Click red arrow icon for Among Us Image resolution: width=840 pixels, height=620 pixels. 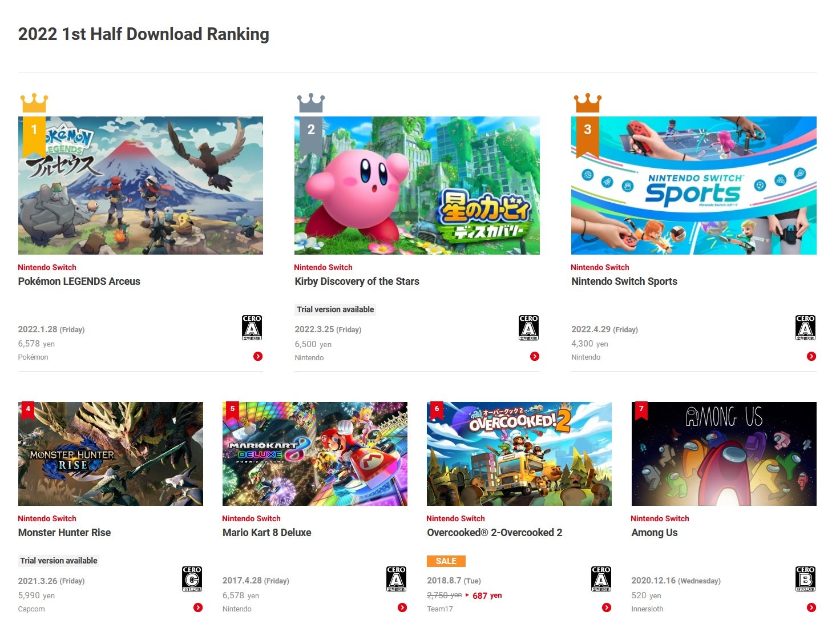[811, 607]
